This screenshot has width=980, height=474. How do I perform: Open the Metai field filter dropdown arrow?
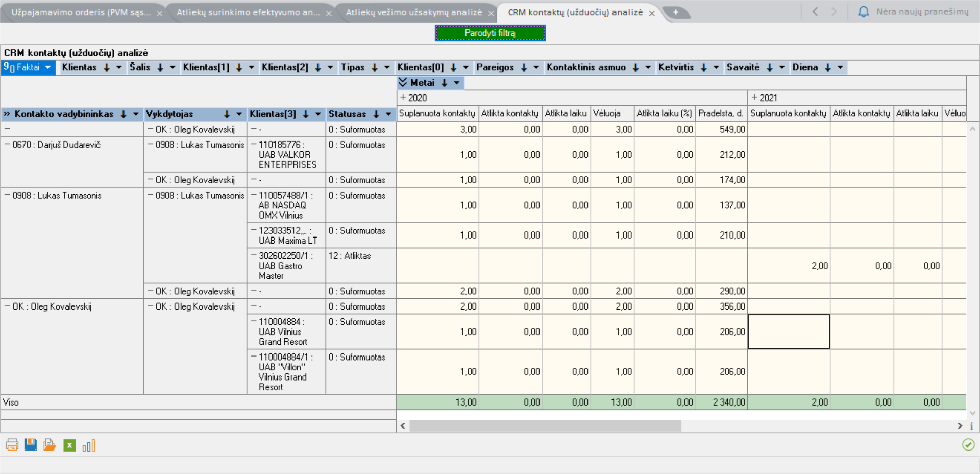(457, 83)
